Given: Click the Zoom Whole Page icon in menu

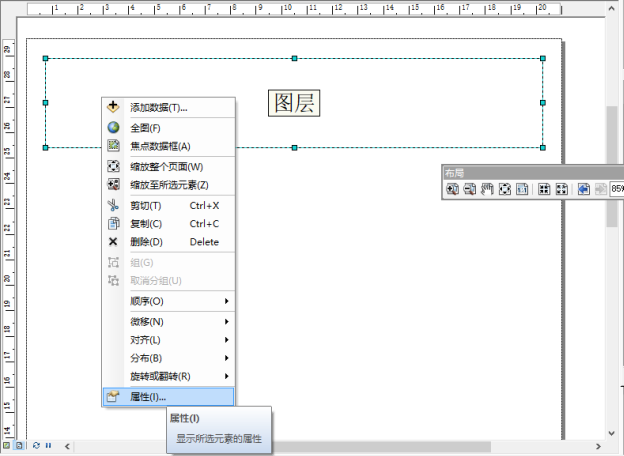Looking at the screenshot, I should 113,166.
